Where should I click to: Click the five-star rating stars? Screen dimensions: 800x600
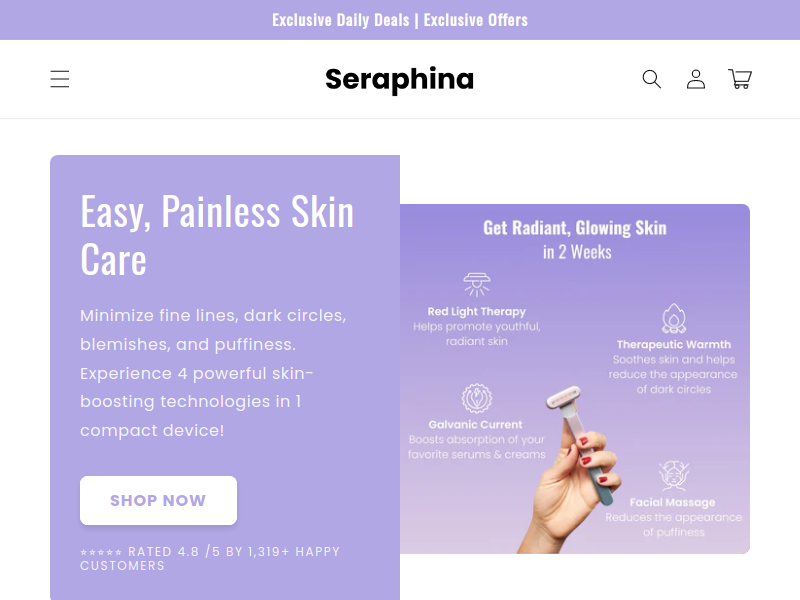(x=101, y=552)
